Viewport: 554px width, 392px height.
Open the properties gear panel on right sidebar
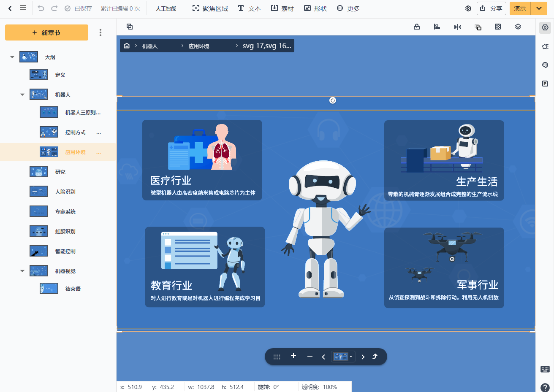pyautogui.click(x=545, y=27)
